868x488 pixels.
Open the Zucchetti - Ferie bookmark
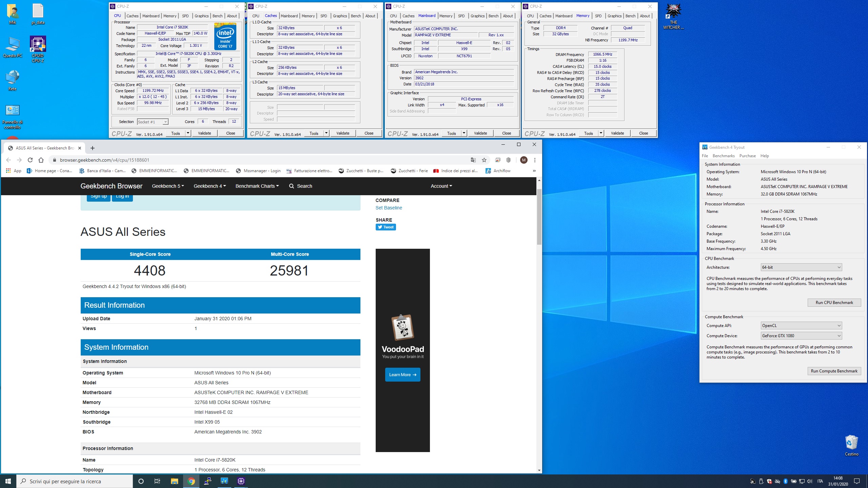pos(409,171)
